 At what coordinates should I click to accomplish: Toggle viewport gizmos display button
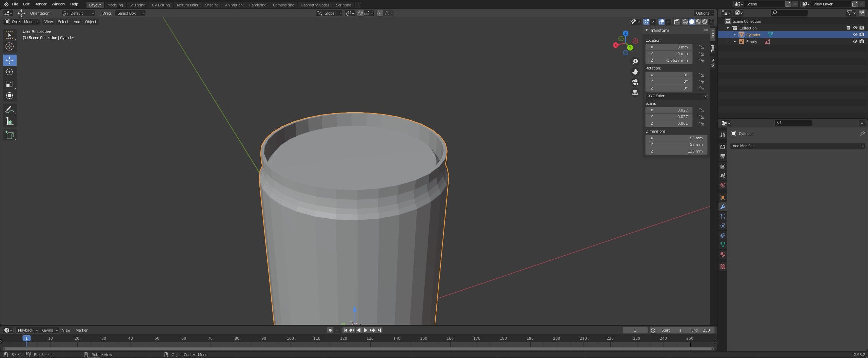pos(646,22)
